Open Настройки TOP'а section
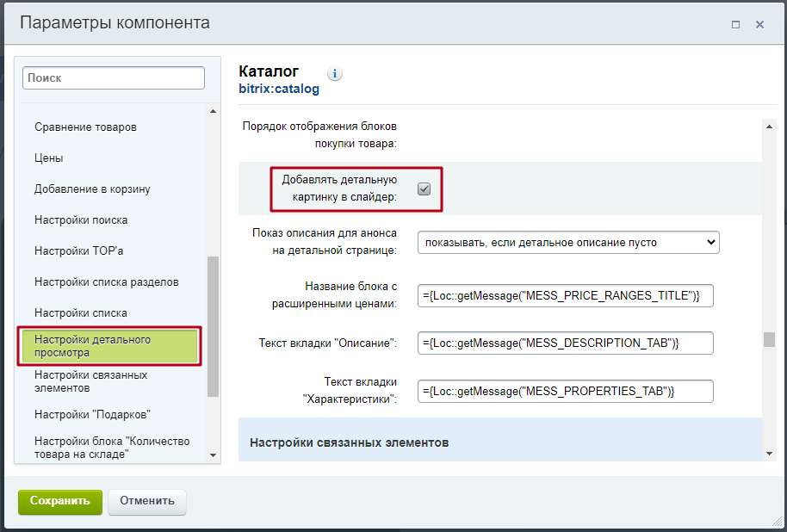Image resolution: width=787 pixels, height=532 pixels. (79, 251)
